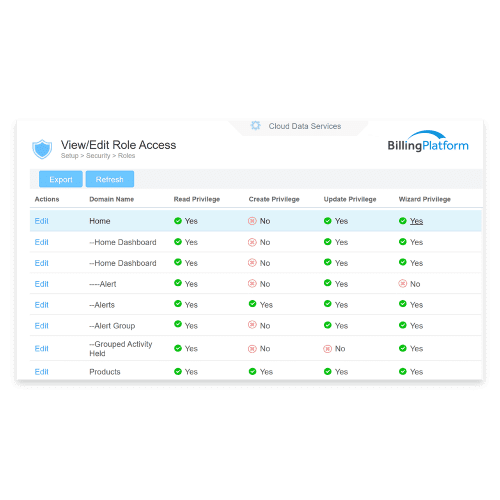
Task: Edit the Alerts domain row
Action: click(x=42, y=305)
